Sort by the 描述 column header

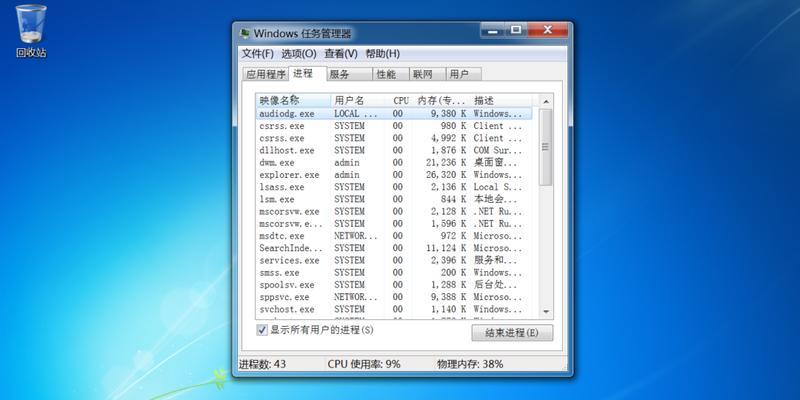pos(501,101)
